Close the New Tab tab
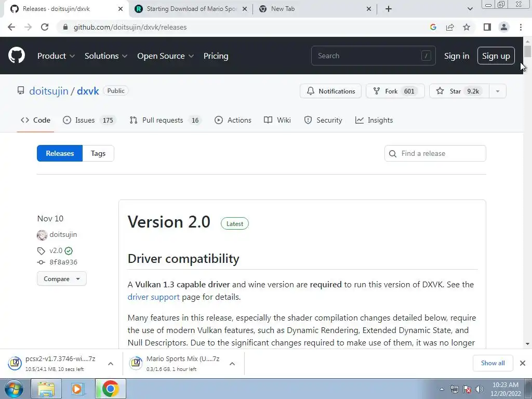 369,9
